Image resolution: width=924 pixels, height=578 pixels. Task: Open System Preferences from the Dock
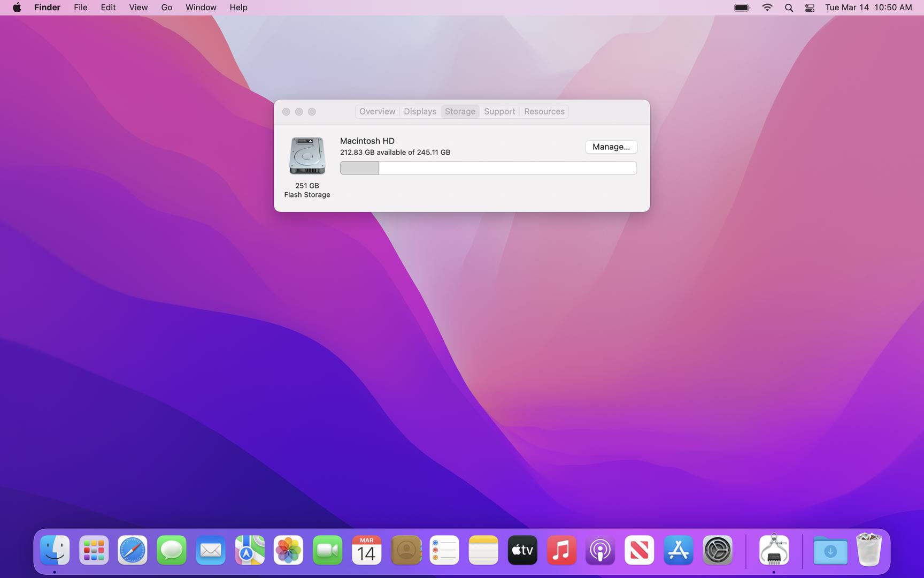[717, 550]
